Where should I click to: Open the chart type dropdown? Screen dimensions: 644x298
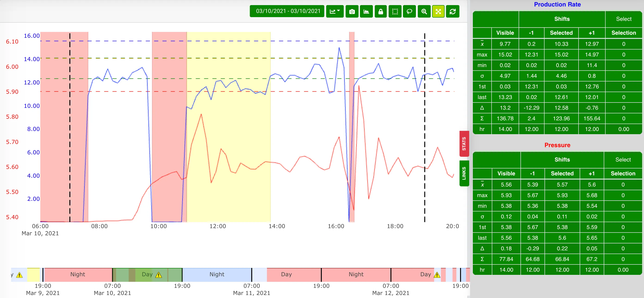click(x=335, y=11)
